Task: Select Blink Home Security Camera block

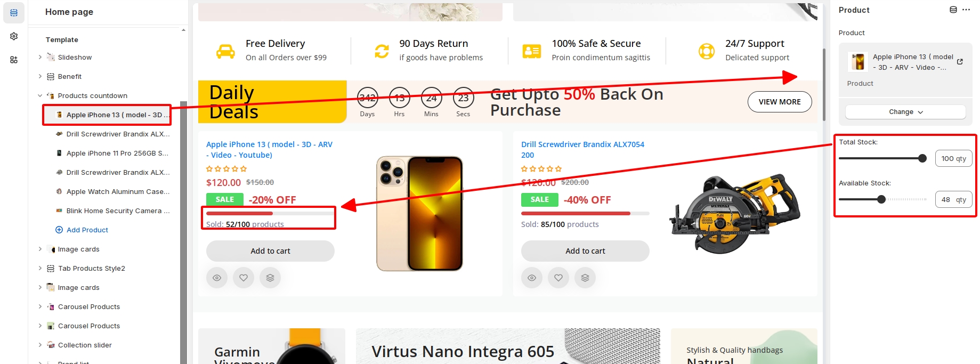Action: click(118, 211)
